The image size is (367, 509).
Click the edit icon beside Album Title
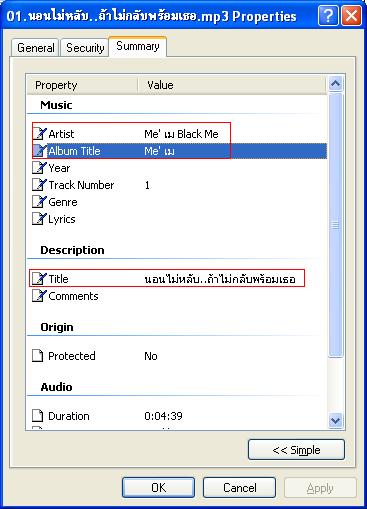coord(39,151)
